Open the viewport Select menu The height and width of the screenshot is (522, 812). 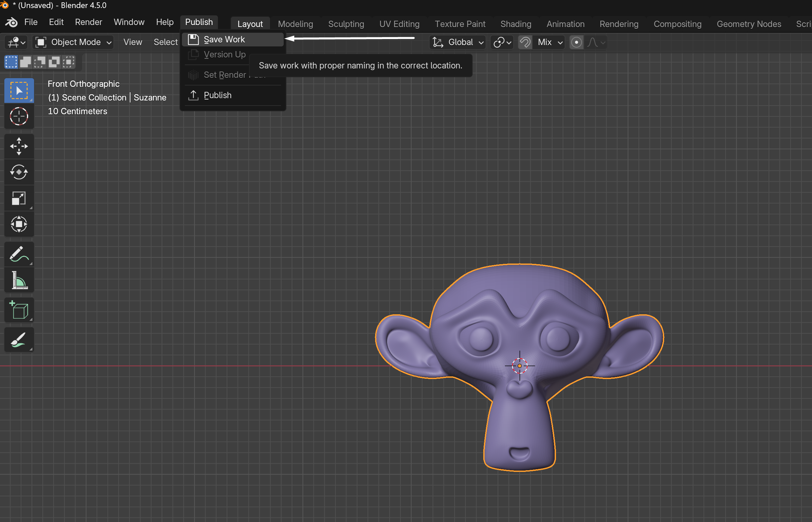[166, 42]
